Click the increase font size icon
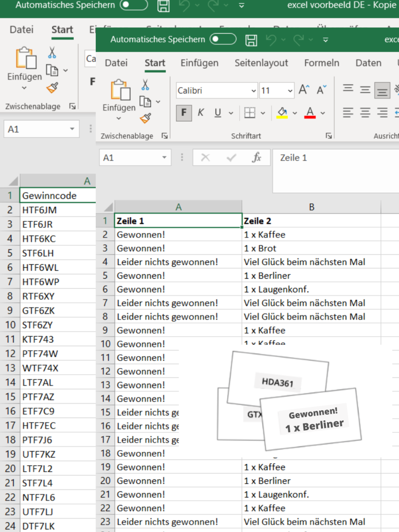This screenshot has width=399, height=532. point(304,90)
